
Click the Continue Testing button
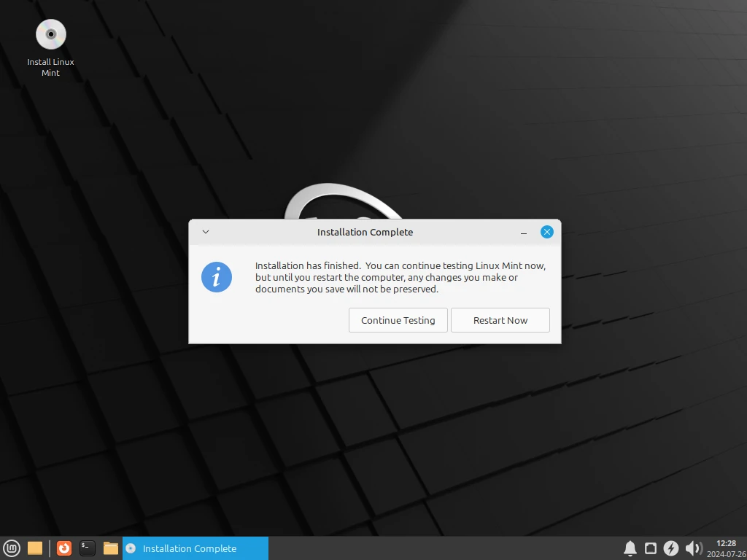[398, 320]
